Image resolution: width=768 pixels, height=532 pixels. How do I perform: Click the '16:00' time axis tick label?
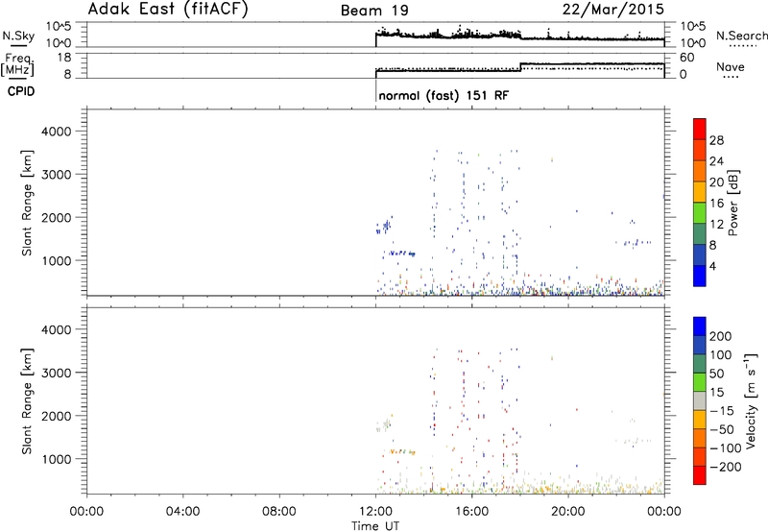[x=471, y=512]
